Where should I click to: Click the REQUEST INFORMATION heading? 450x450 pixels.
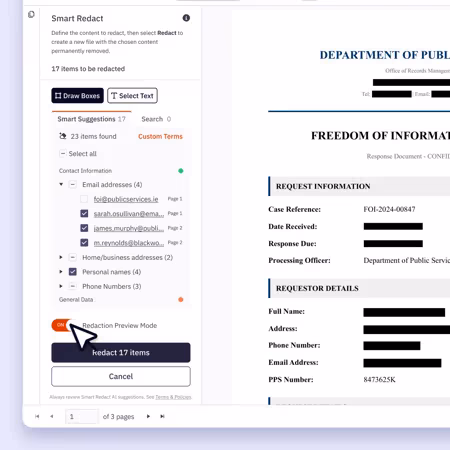[x=323, y=186]
